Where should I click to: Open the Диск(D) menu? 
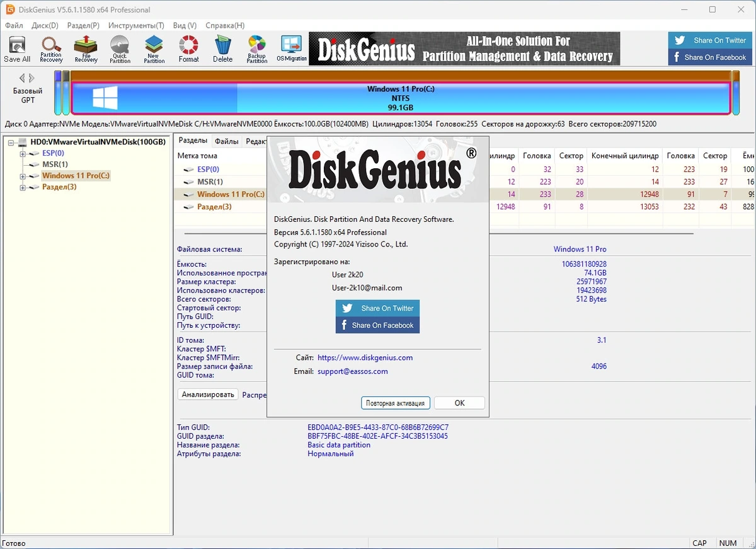tap(45, 26)
